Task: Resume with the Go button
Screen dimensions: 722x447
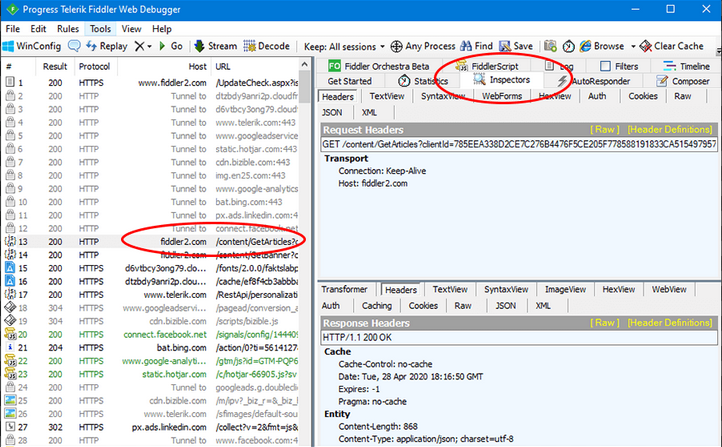Action: (x=171, y=46)
